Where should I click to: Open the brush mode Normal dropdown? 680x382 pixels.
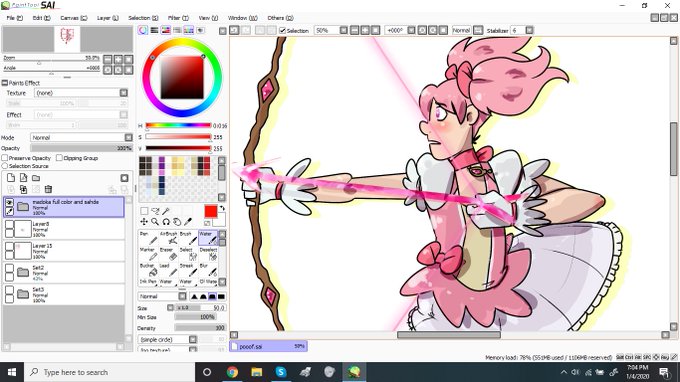182,296
